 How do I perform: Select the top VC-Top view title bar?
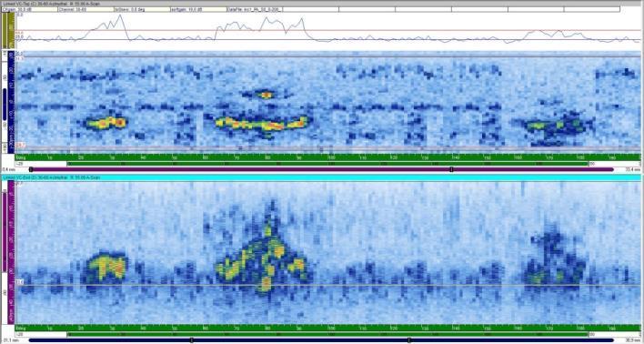pos(322,4)
